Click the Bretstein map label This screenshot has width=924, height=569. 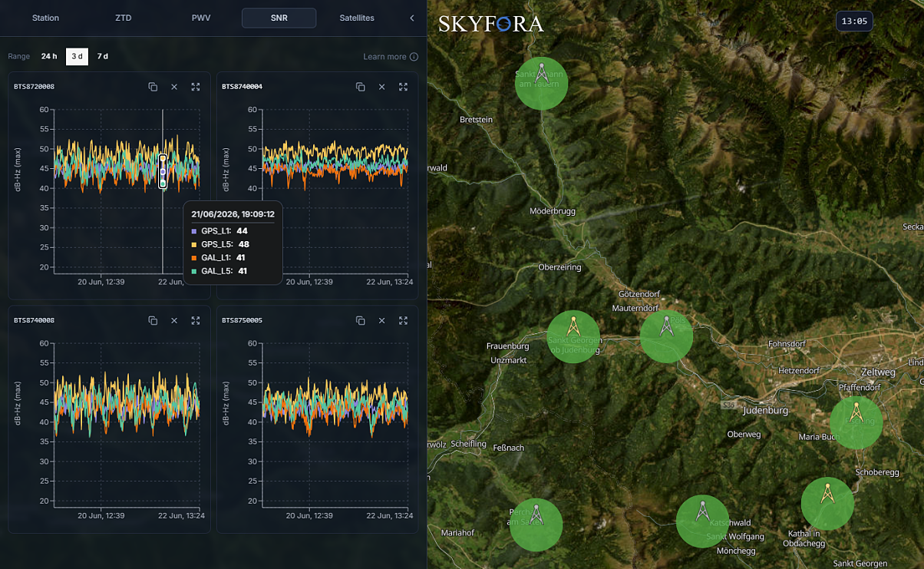(476, 120)
